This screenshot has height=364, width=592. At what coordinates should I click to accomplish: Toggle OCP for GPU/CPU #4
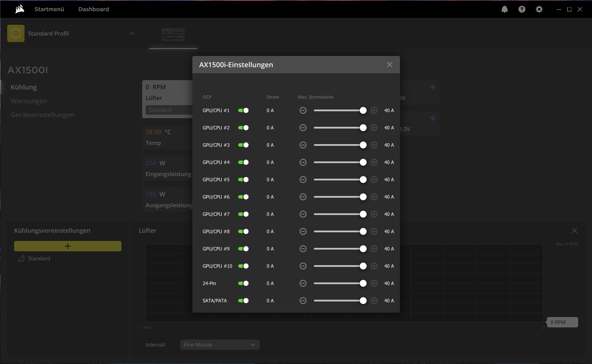coord(243,162)
